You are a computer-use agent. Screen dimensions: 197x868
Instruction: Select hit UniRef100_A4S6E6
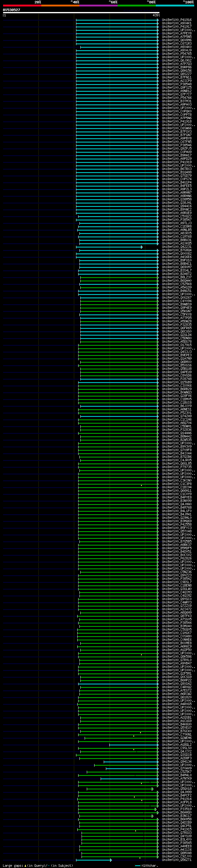[176, 257]
